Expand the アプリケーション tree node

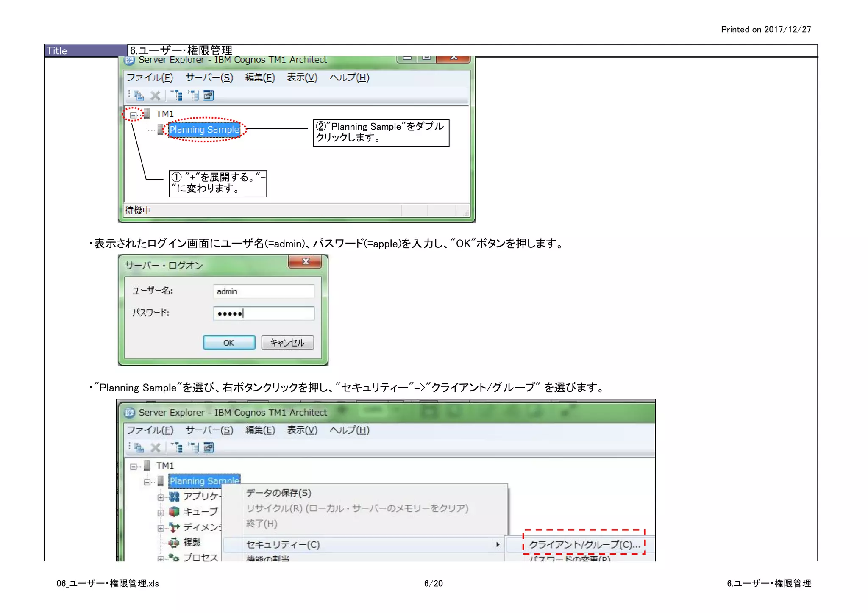pos(161,497)
